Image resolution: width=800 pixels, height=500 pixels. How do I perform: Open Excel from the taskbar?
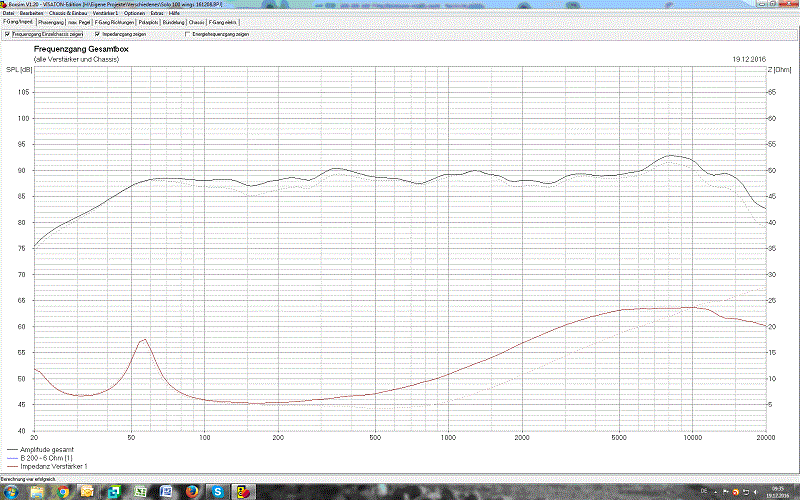point(140,491)
